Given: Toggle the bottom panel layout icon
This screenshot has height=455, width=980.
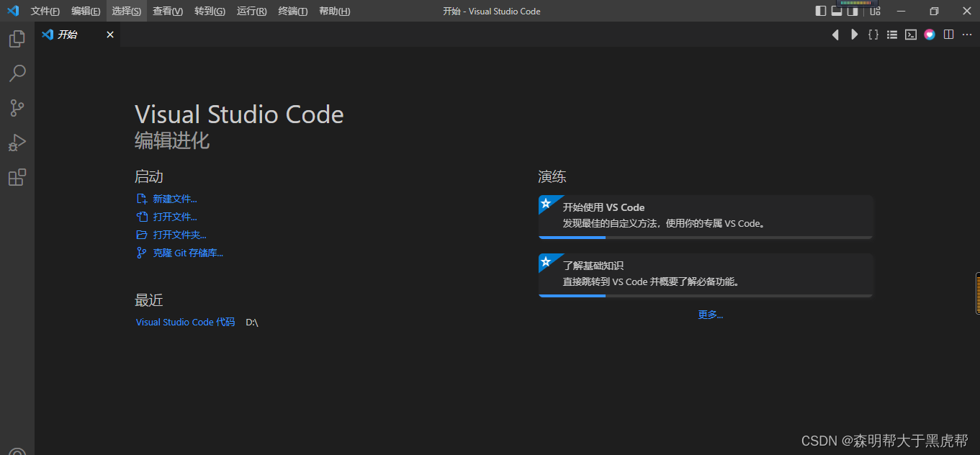Looking at the screenshot, I should [x=837, y=11].
